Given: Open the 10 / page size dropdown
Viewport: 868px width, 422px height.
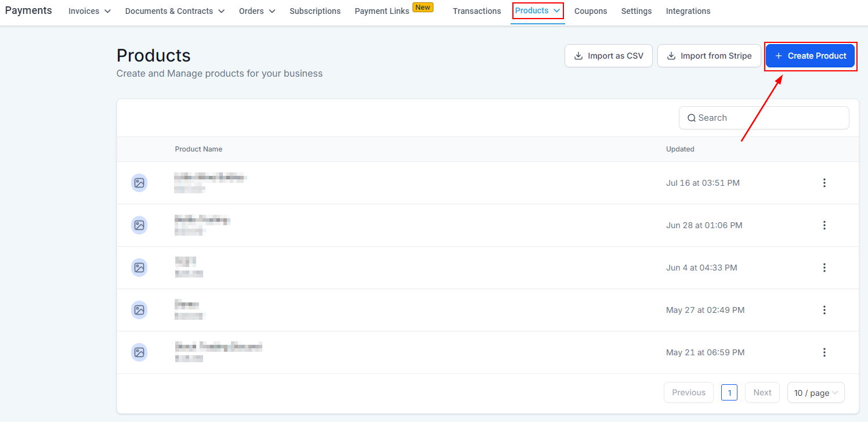Looking at the screenshot, I should (816, 393).
